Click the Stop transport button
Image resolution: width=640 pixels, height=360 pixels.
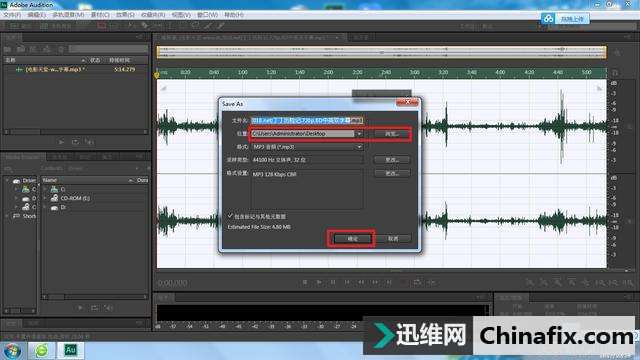[x=305, y=282]
